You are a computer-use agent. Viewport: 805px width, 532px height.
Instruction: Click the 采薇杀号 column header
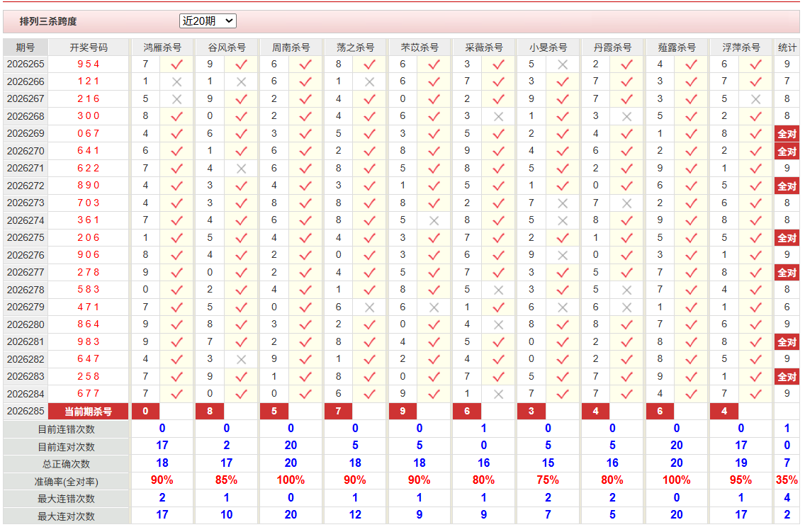click(483, 47)
